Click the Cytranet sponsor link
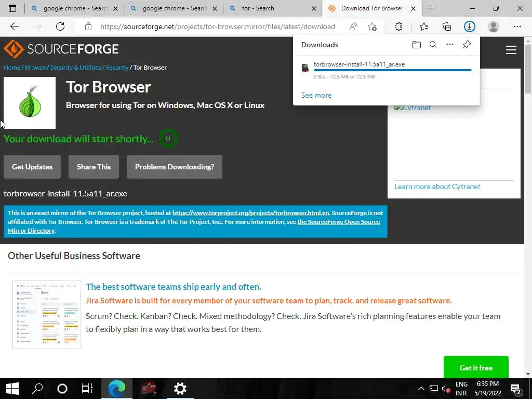The height and width of the screenshot is (399, 532). (413, 108)
